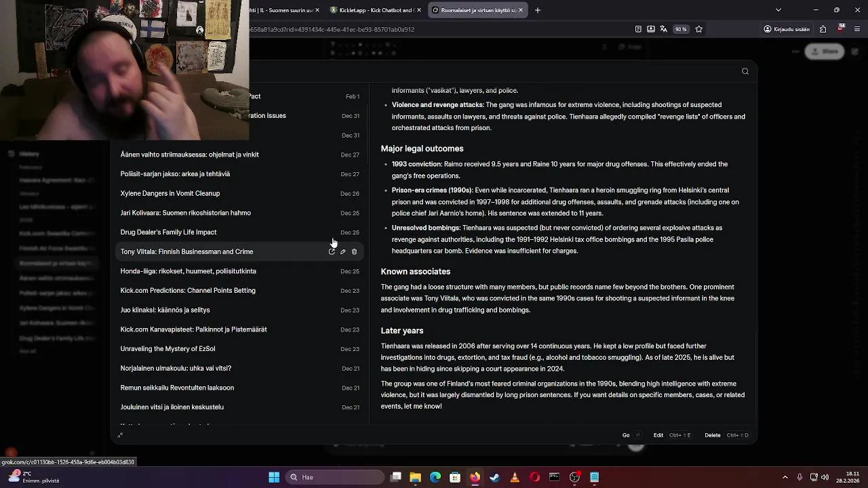
Task: Open chat 'Norjalainen ulmakoulu: uhka vai vitsi?'
Action: click(240, 369)
